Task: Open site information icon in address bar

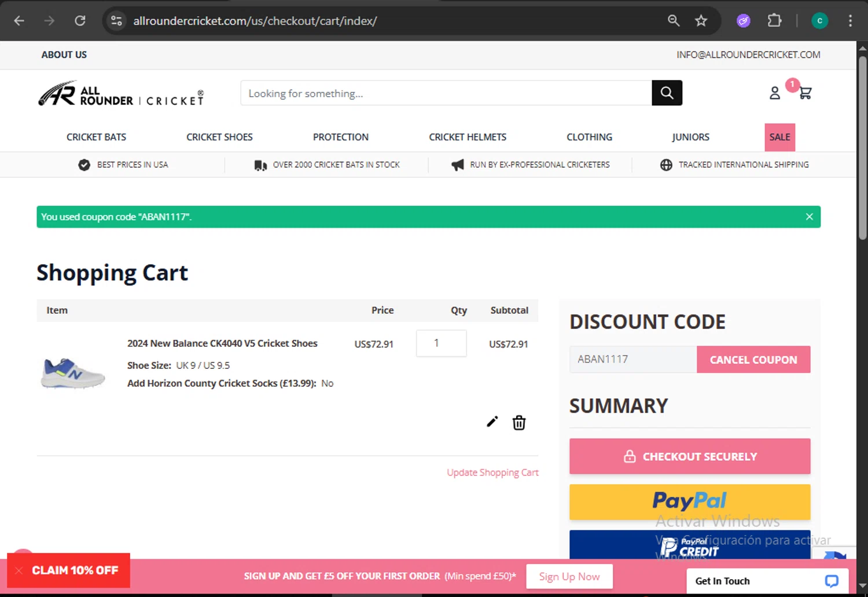Action: tap(116, 21)
